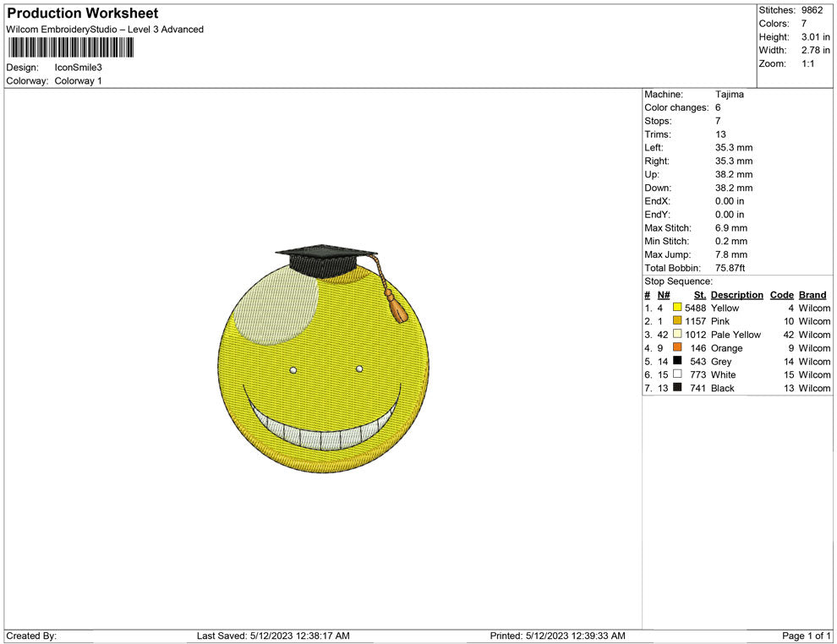Click the Orange thread color swatch
837x644 pixels.
pos(677,347)
